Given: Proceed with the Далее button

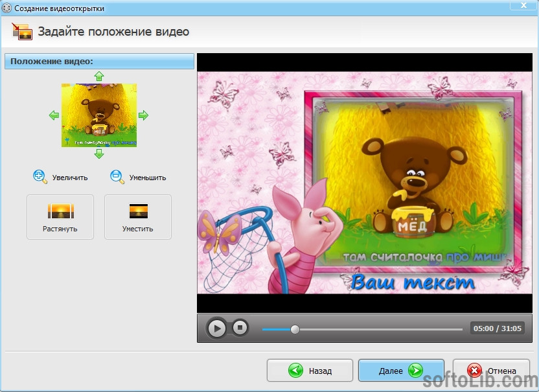Looking at the screenshot, I should coord(401,371).
